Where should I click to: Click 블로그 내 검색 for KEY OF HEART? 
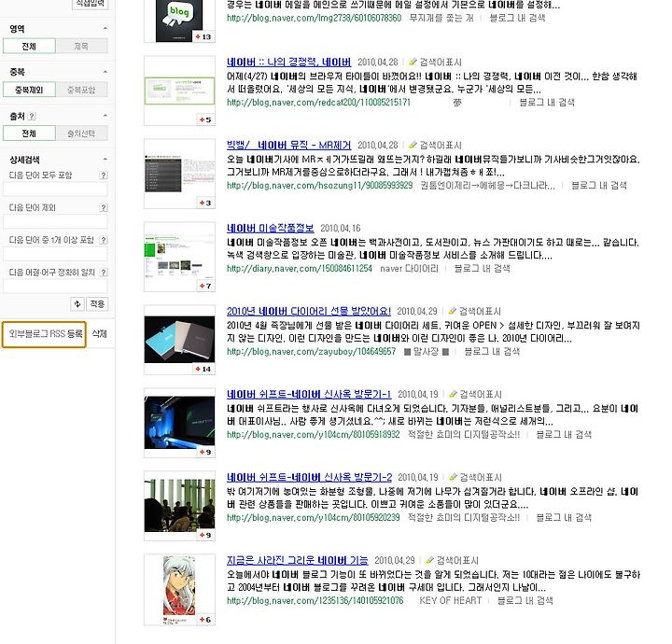pos(525,601)
